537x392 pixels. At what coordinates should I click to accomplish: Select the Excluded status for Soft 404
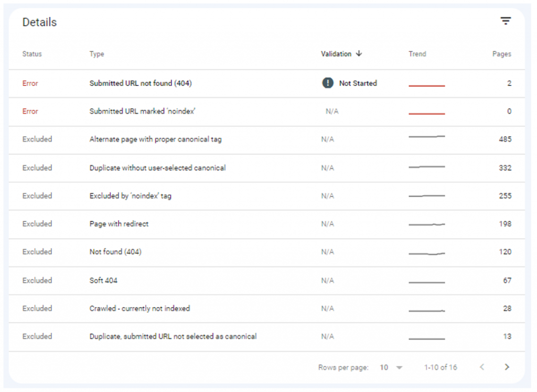tap(37, 281)
